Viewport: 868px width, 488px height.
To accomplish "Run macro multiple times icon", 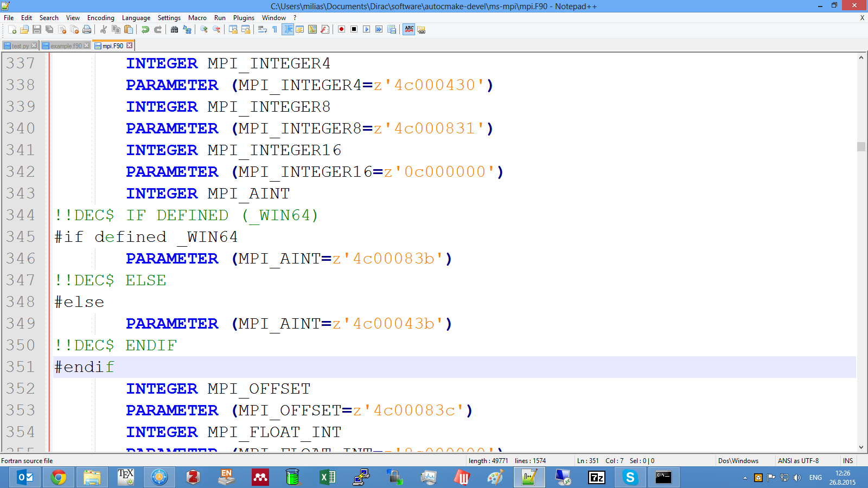I will tap(379, 29).
